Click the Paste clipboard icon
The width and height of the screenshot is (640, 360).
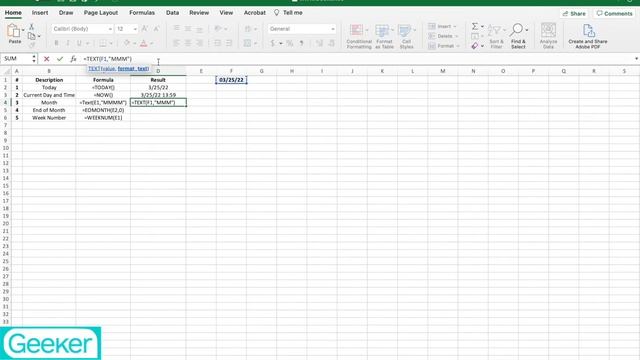[13, 31]
